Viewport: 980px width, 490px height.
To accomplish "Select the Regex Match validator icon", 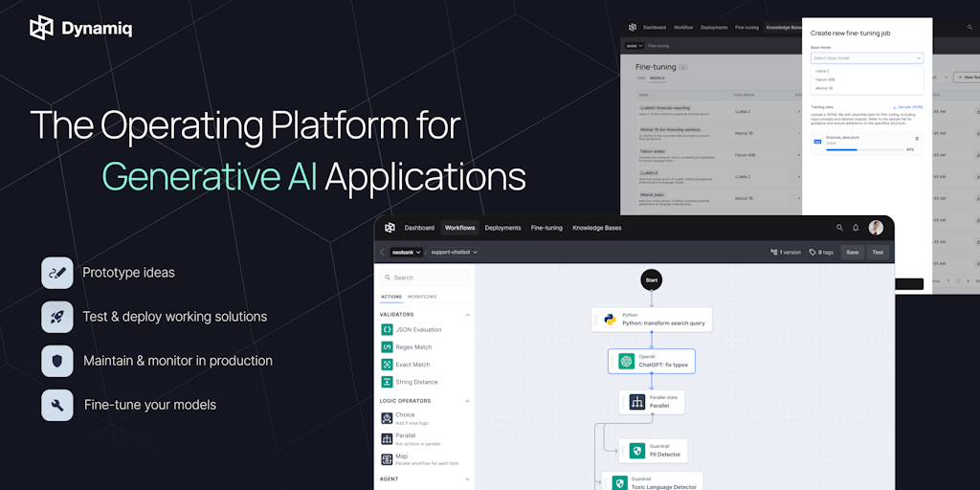I will point(387,346).
